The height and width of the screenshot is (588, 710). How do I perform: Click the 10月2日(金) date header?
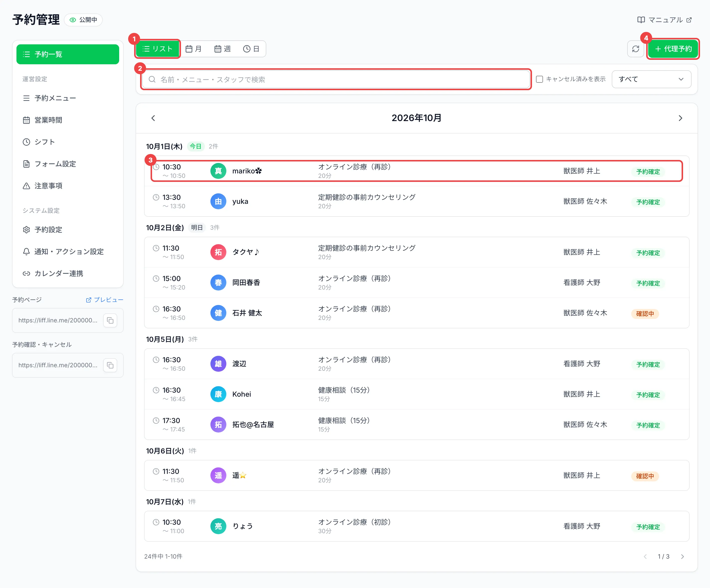[x=165, y=228]
